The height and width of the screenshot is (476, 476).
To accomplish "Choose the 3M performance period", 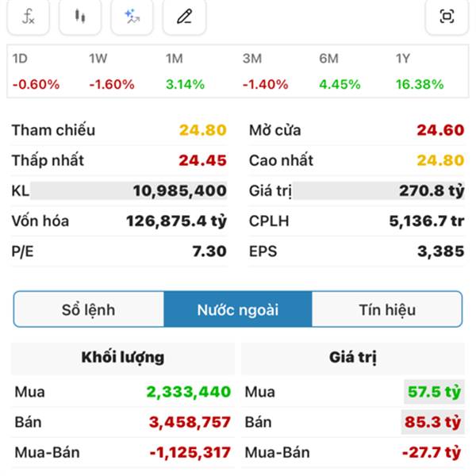I will (x=261, y=71).
